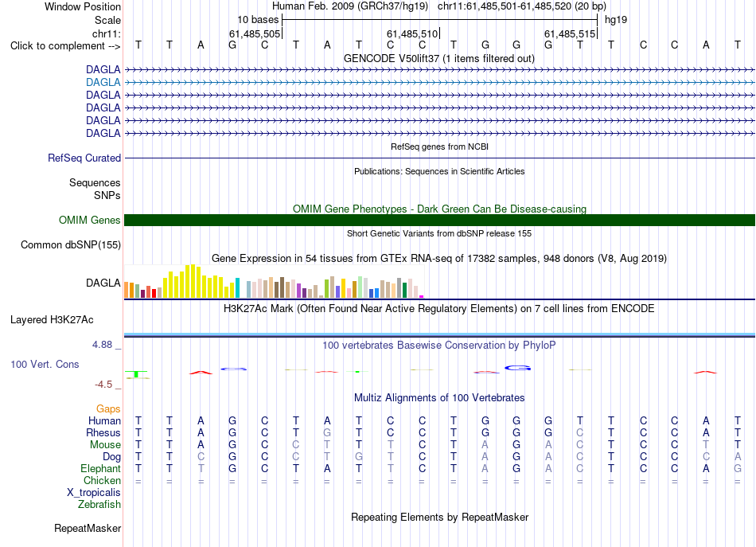This screenshot has height=547, width=756.
Task: Click the 'RefSeq genes from NCBI' title
Action: [x=439, y=147]
